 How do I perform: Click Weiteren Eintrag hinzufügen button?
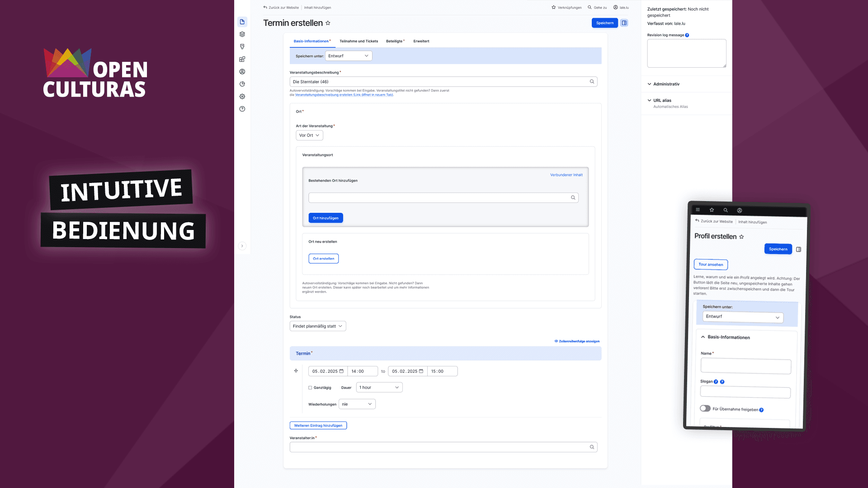coord(318,426)
